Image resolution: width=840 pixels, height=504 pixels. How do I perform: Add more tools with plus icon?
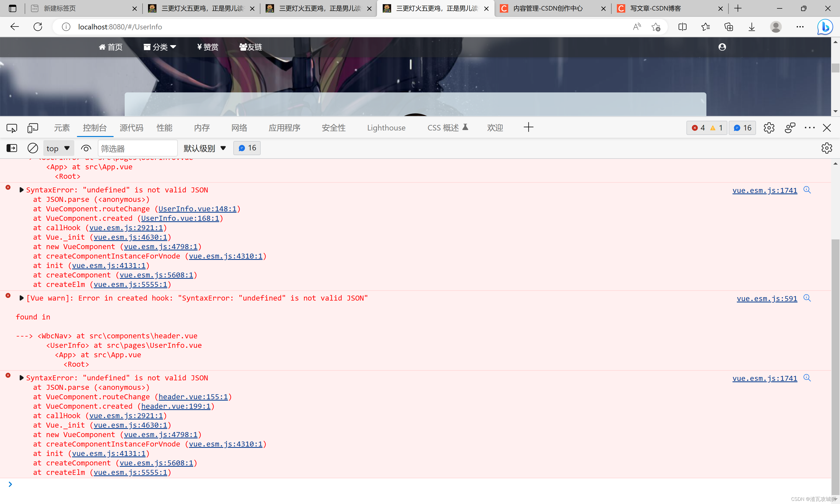(528, 127)
